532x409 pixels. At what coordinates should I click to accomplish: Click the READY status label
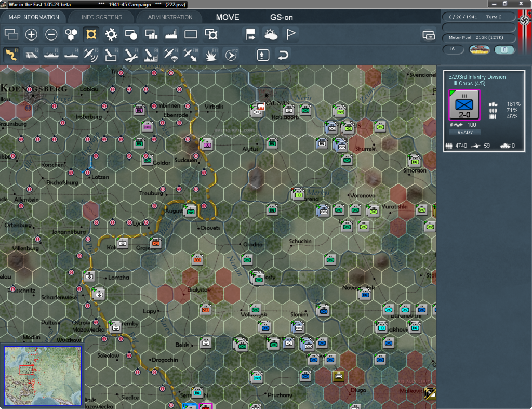(x=465, y=133)
